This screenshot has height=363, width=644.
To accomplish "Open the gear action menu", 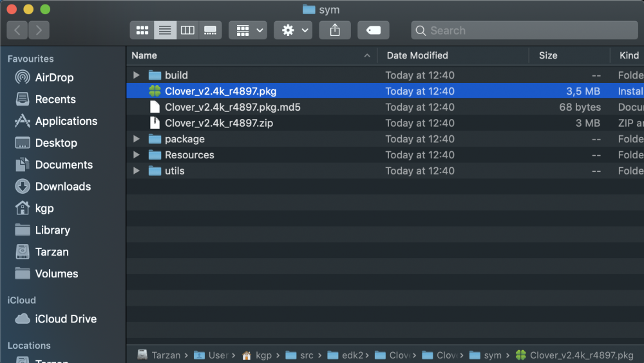I will pos(293,30).
